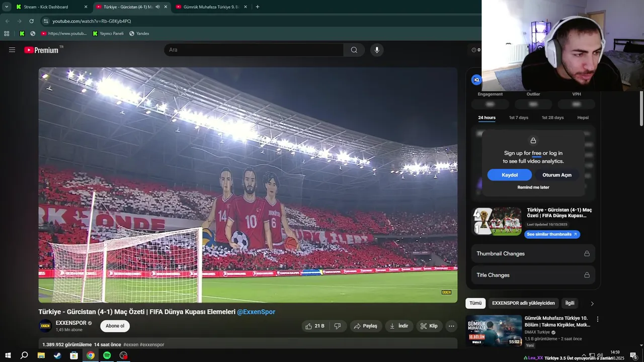Screen dimensions: 644x362
Task: Open the apps grid in bookmarks bar
Action: tap(7, 34)
